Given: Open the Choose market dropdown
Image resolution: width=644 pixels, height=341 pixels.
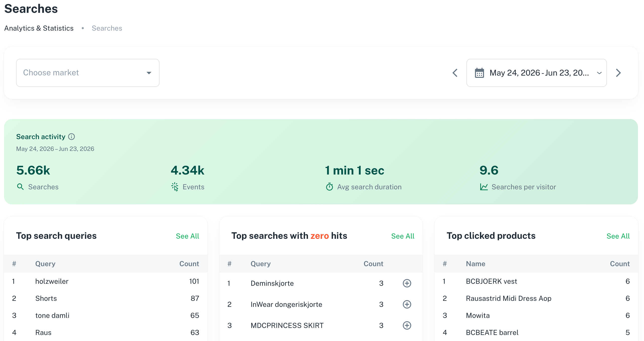Looking at the screenshot, I should click(88, 73).
